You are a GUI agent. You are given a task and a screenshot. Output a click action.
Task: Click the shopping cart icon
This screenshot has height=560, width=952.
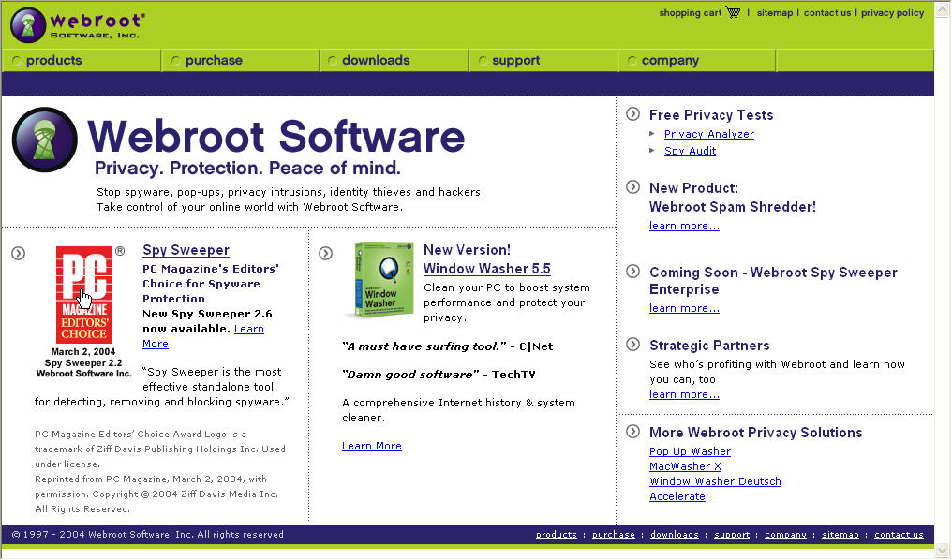coord(733,13)
